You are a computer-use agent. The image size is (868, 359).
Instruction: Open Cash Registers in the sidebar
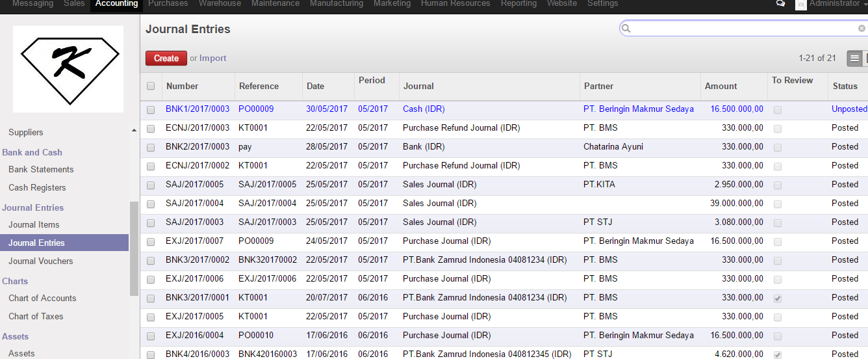tap(37, 187)
